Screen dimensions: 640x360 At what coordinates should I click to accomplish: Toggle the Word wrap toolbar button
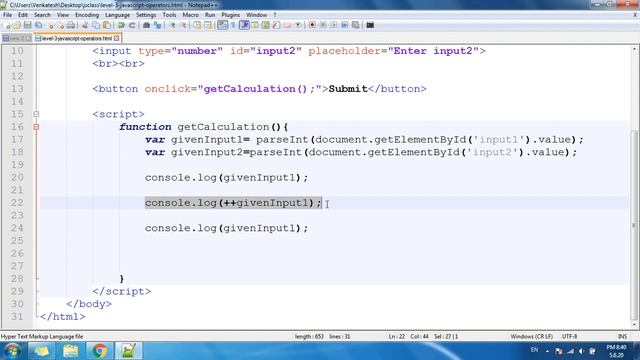click(222, 25)
